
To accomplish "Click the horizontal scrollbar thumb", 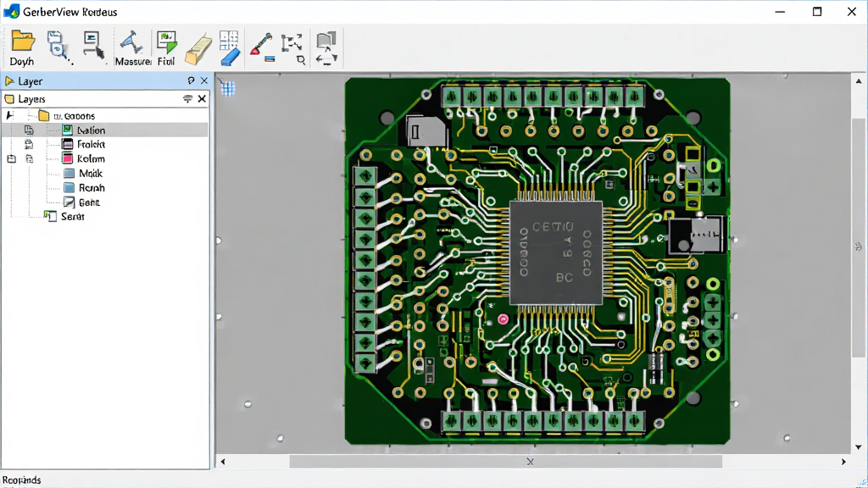I will click(505, 462).
